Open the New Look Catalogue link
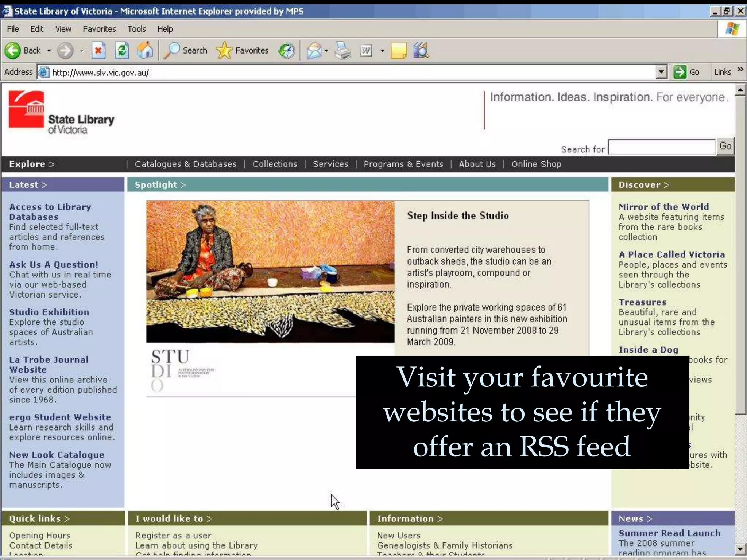The height and width of the screenshot is (560, 747). coord(57,455)
